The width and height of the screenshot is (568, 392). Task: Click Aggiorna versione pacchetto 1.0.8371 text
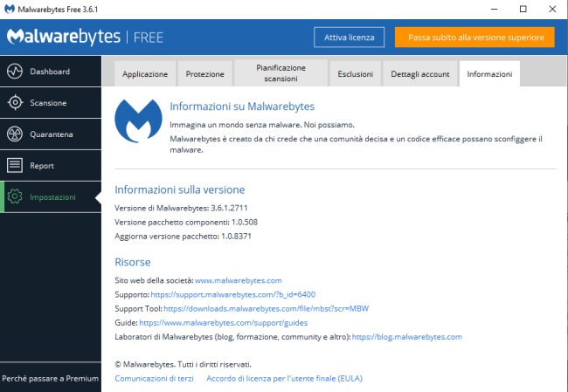point(183,236)
